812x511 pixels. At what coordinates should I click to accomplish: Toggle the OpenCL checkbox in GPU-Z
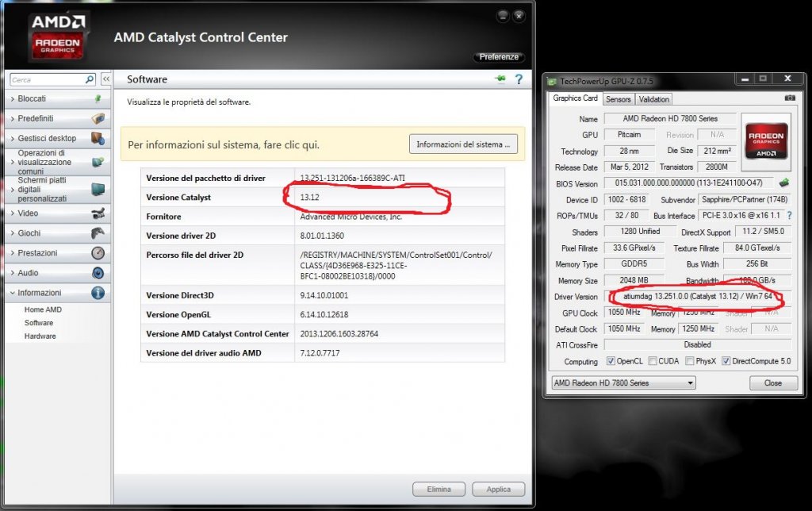tap(611, 361)
